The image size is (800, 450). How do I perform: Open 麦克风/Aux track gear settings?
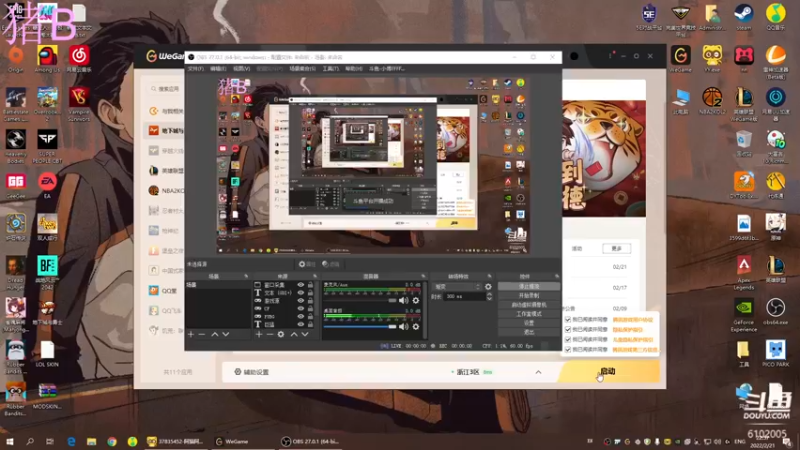coord(416,301)
